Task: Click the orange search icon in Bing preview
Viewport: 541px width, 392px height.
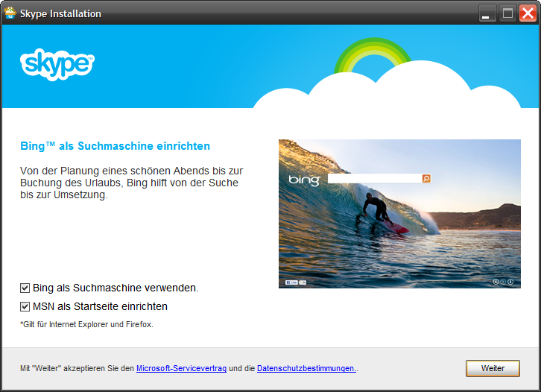Action: point(426,178)
